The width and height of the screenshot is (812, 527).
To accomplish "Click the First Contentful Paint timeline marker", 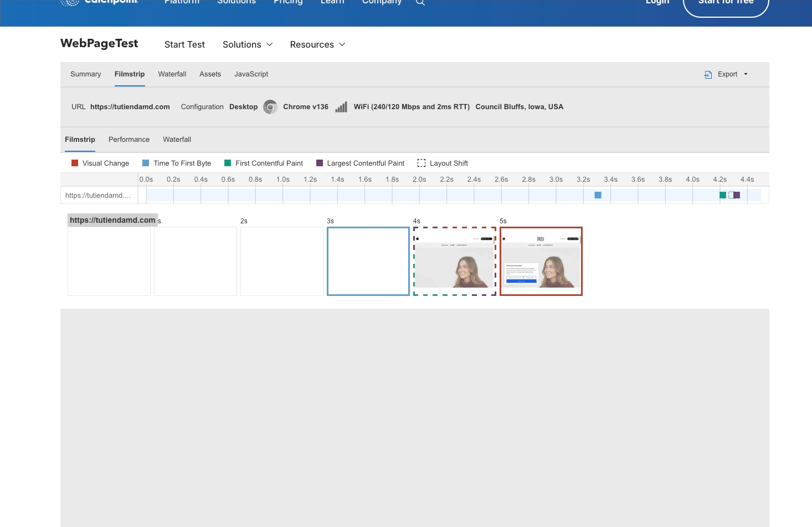I will tap(723, 195).
